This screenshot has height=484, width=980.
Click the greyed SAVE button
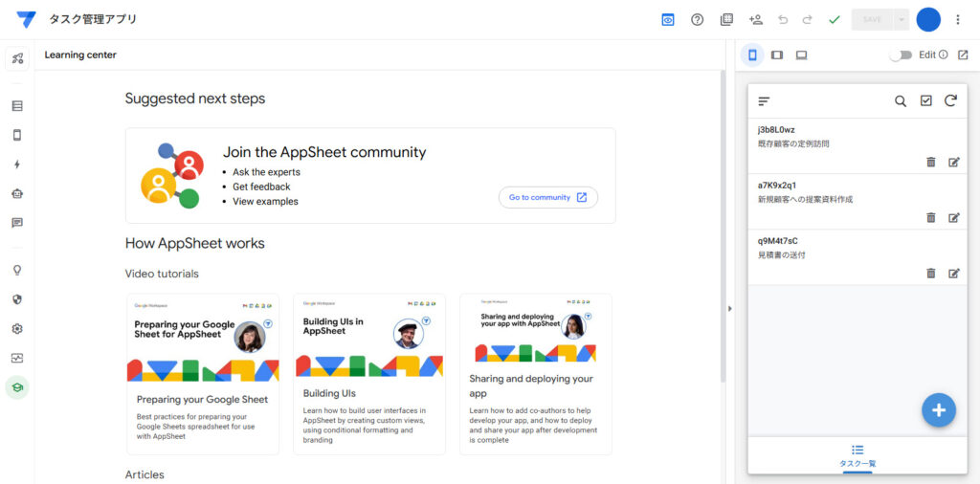pos(873,19)
